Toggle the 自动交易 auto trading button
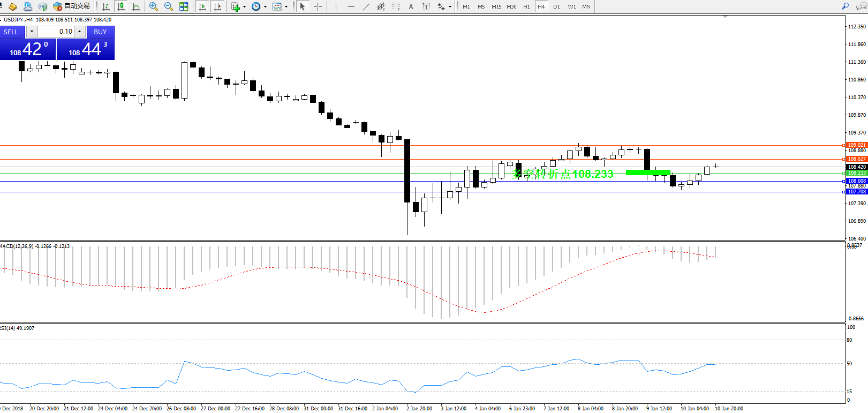The image size is (868, 413). [x=72, y=6]
